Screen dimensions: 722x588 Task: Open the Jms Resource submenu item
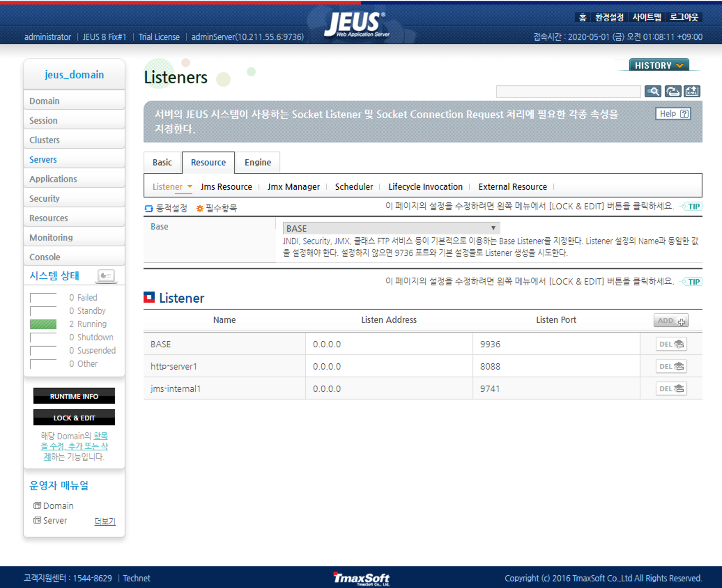click(x=226, y=187)
